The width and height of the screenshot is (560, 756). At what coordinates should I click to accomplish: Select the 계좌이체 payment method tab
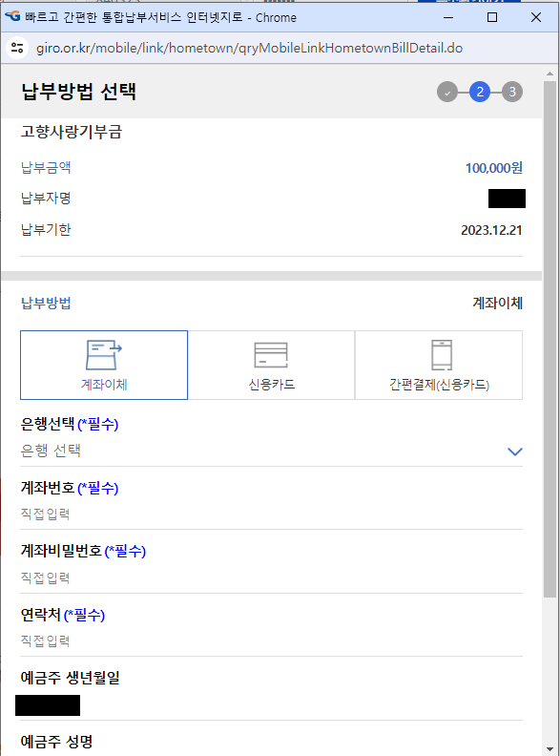click(x=104, y=365)
